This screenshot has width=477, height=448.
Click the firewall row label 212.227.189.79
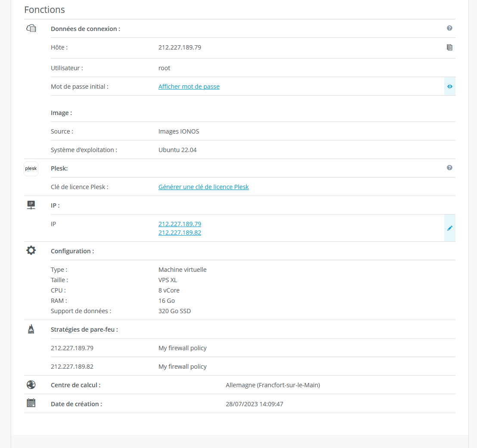(72, 348)
